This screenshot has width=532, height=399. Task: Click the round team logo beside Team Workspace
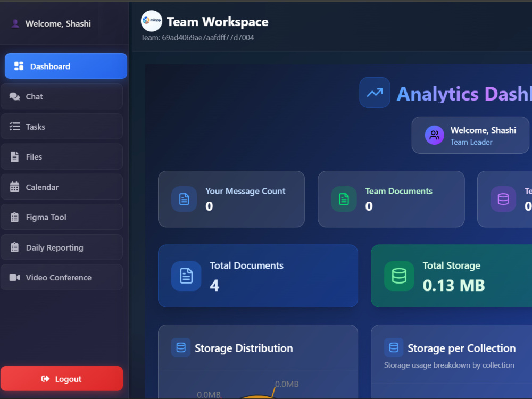(x=151, y=21)
